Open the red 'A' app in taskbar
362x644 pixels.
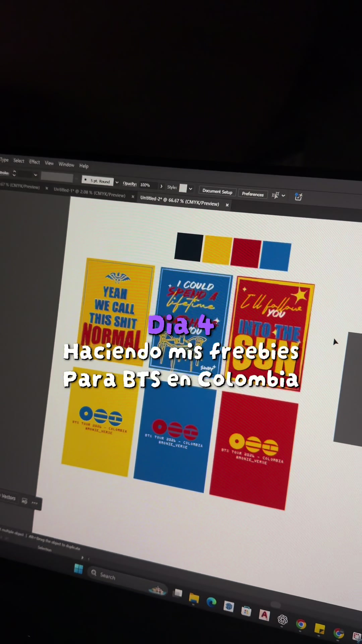point(264,615)
